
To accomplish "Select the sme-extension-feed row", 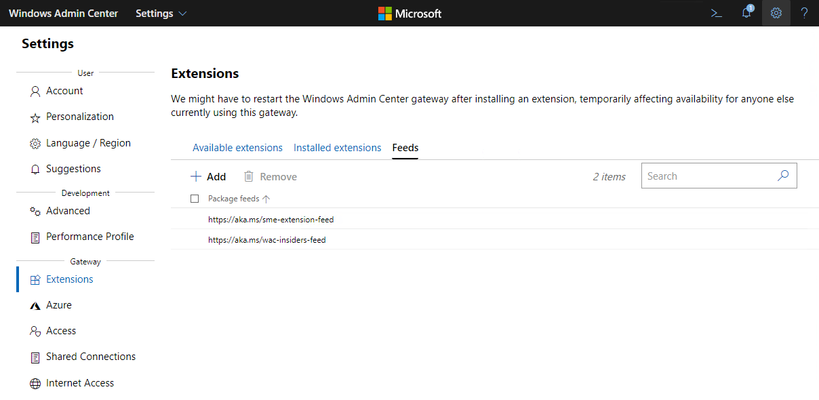I will 495,220.
